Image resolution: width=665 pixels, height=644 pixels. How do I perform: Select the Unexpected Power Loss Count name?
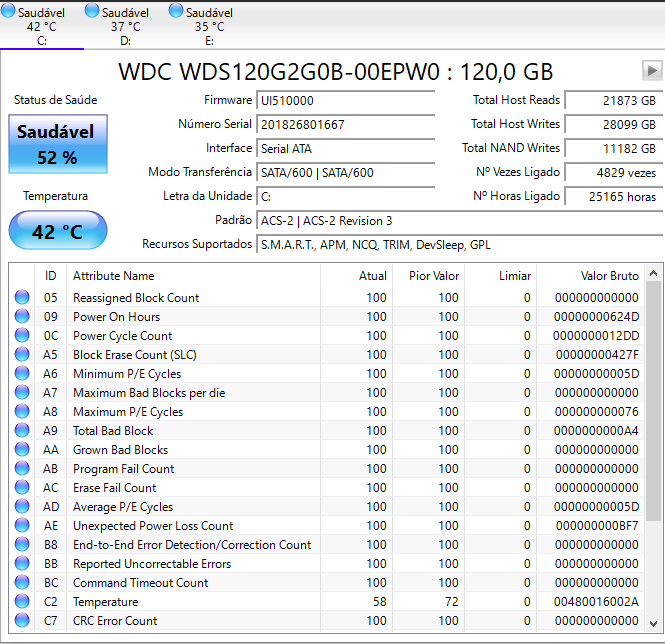pyautogui.click(x=153, y=526)
